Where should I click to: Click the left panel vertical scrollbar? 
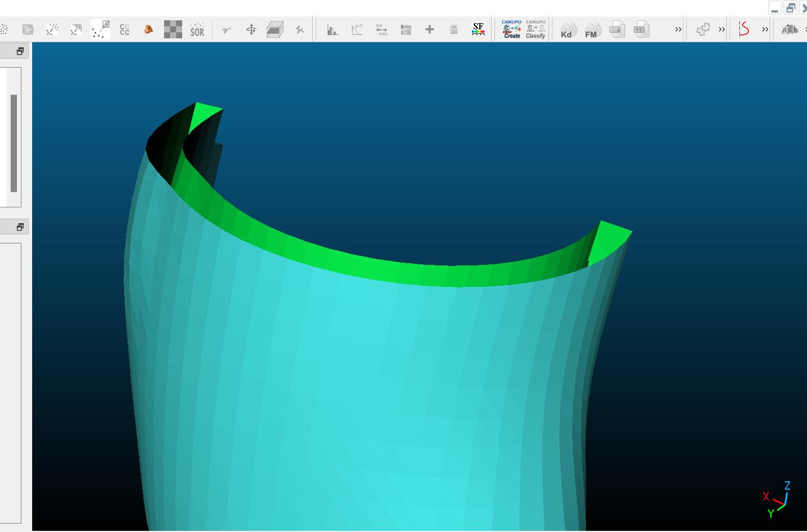[14, 143]
